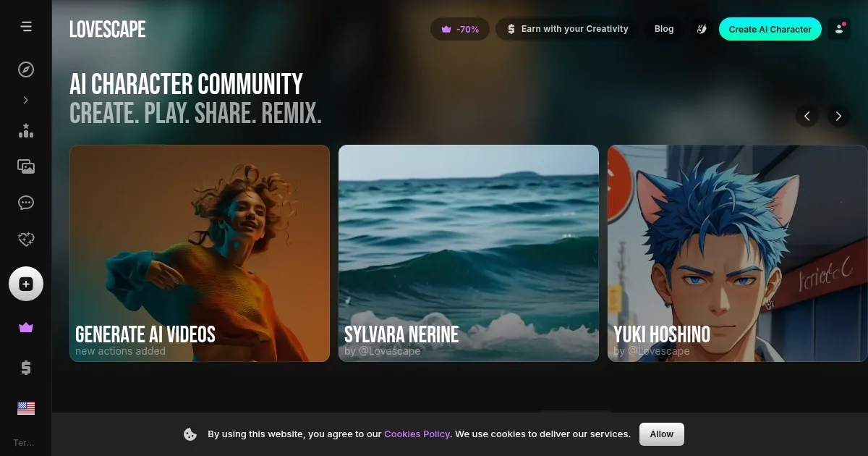Click the heart matchmaking icon in sidebar
Viewport: 868px width, 456px height.
coord(26,239)
